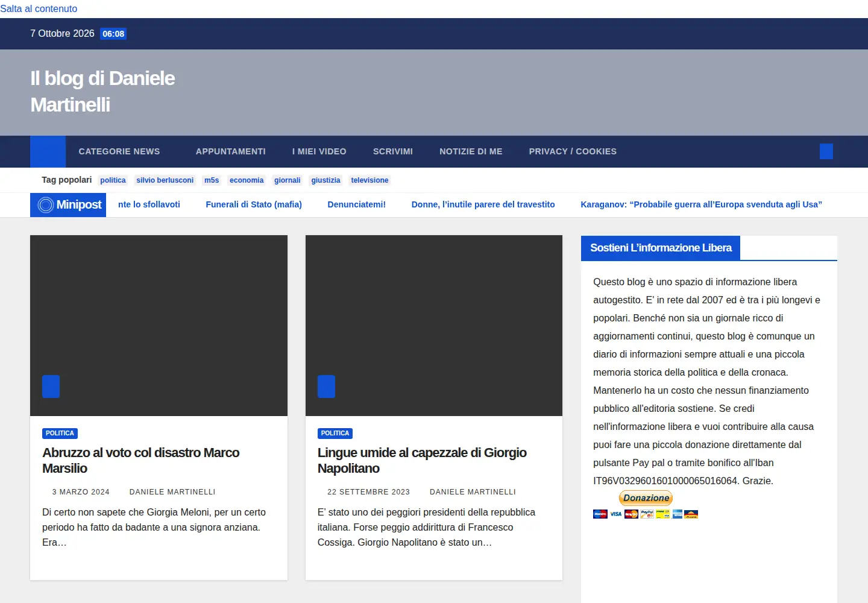Screen dimensions: 868x603
Task: Open the search icon in navigation bar
Action: tap(826, 151)
